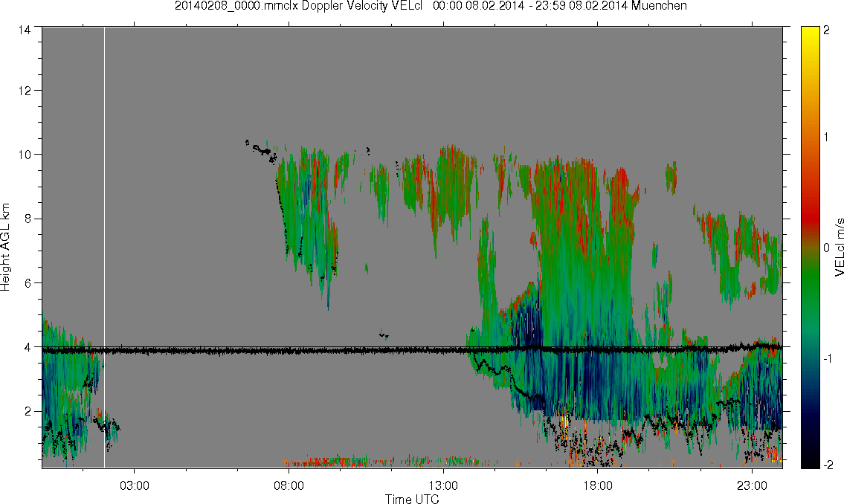Screen dimensions: 844x504
Task: Click the colorbar value 0
Action: [x=826, y=248]
